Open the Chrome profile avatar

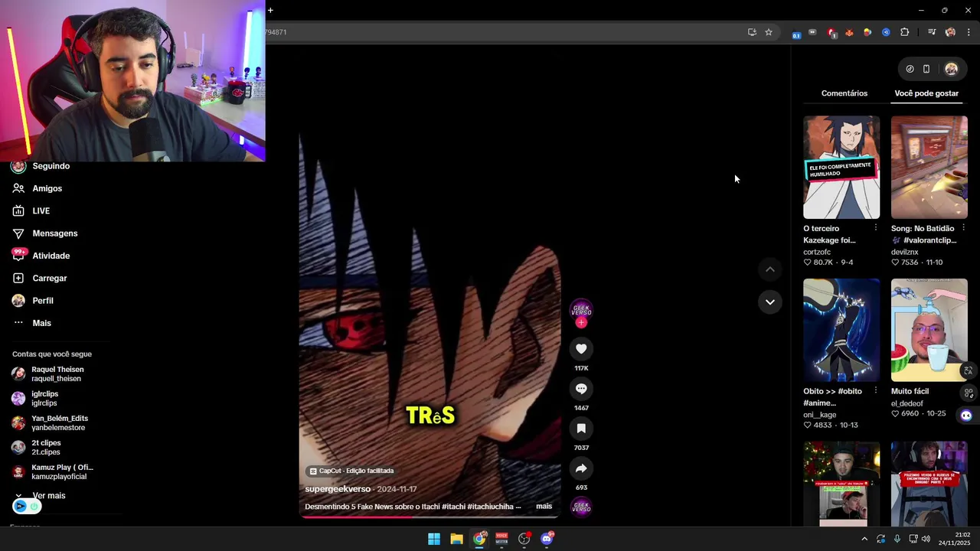coord(950,32)
